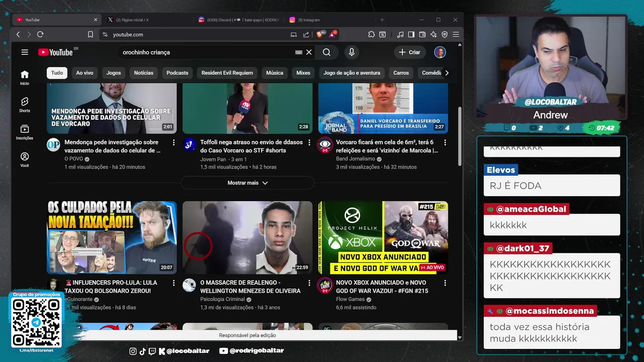Switch to the Discord bate-papo tab

pyautogui.click(x=239, y=20)
